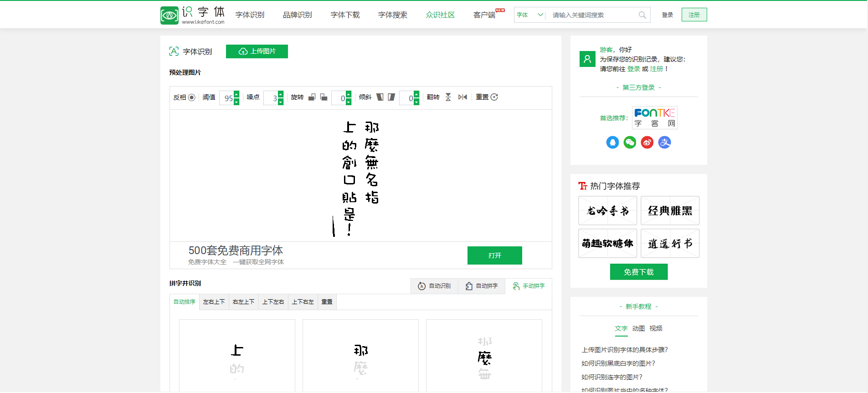
Task: Open 如何识别黑底白字的图片? tutorial
Action: coord(618,363)
